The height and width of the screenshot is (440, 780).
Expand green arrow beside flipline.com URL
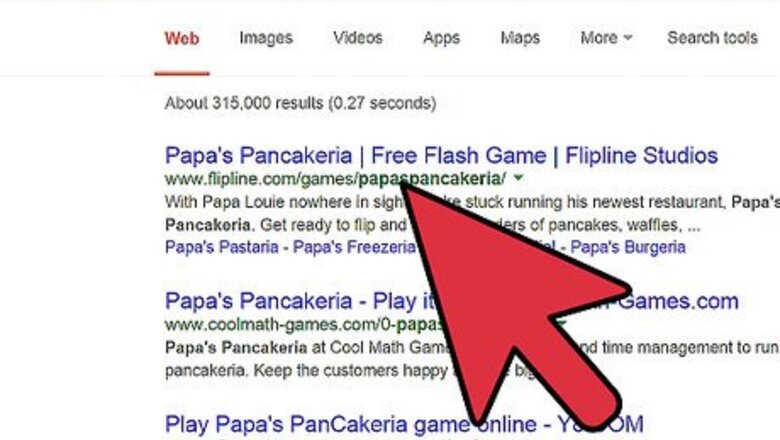tap(518, 177)
